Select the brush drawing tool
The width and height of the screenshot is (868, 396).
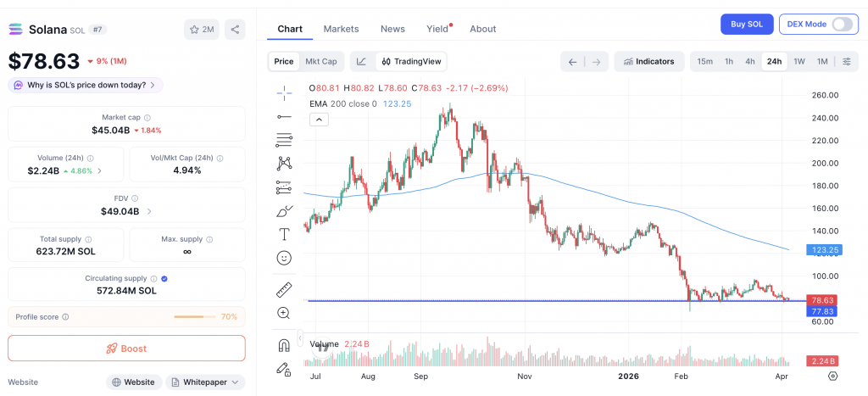pyautogui.click(x=284, y=210)
